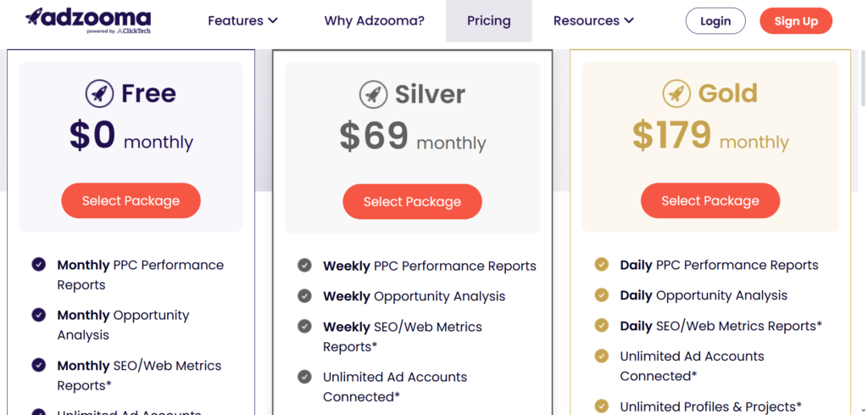Image resolution: width=868 pixels, height=415 pixels.
Task: Click the Sign Up button
Action: [x=795, y=21]
